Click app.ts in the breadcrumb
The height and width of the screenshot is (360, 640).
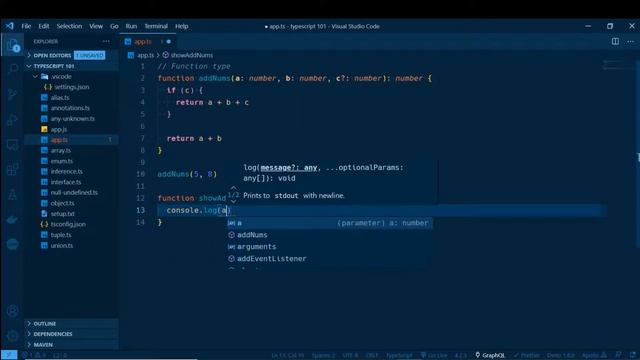tap(146, 55)
